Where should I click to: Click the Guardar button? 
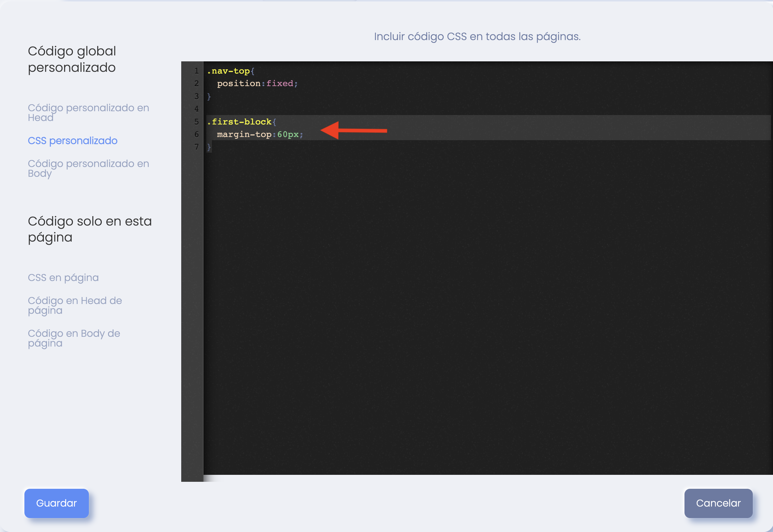(x=56, y=503)
